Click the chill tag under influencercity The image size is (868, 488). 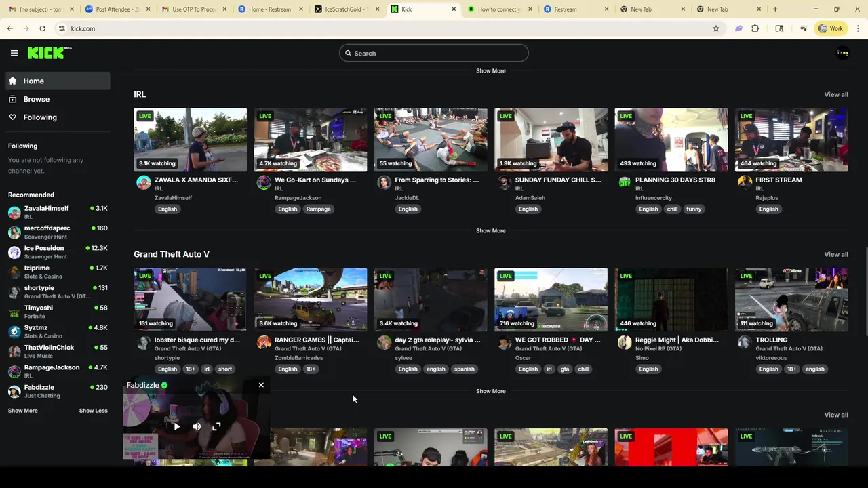[672, 209]
